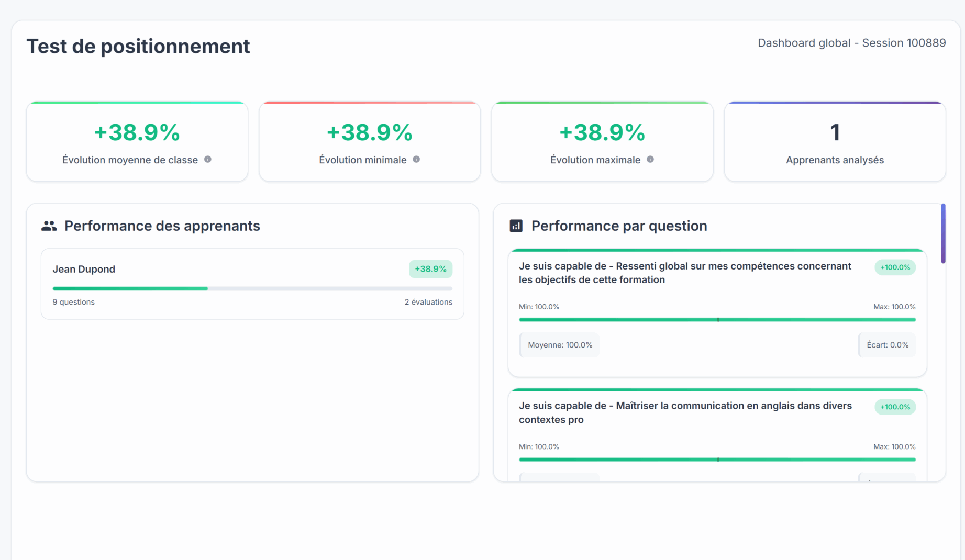
Task: Click the +100.0% badge on Maîtriser la communication question
Action: (x=895, y=407)
